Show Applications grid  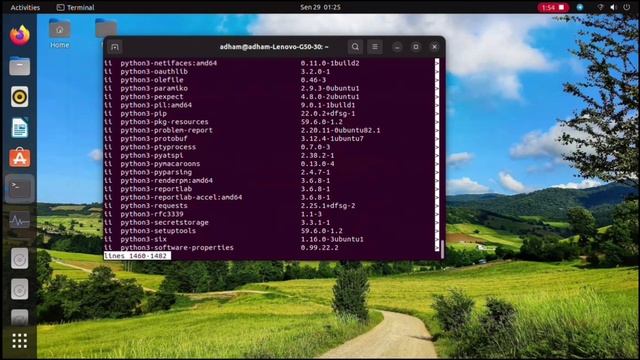20,341
